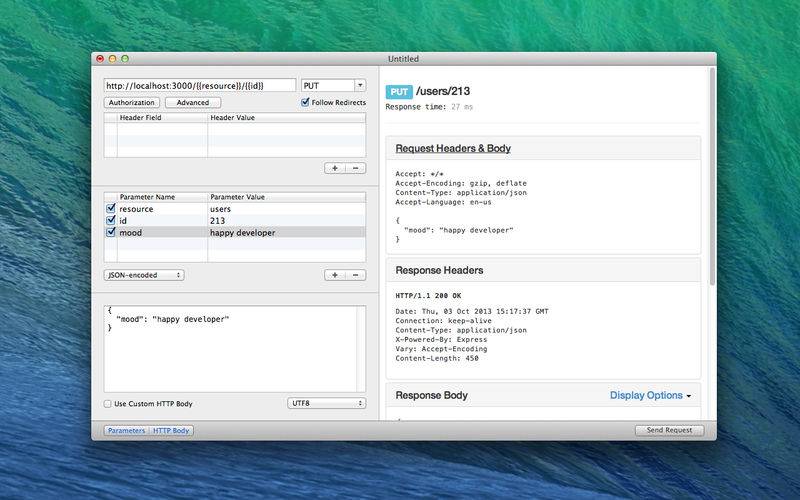Remove a parameter with the minus button
The image size is (800, 500).
tap(356, 275)
